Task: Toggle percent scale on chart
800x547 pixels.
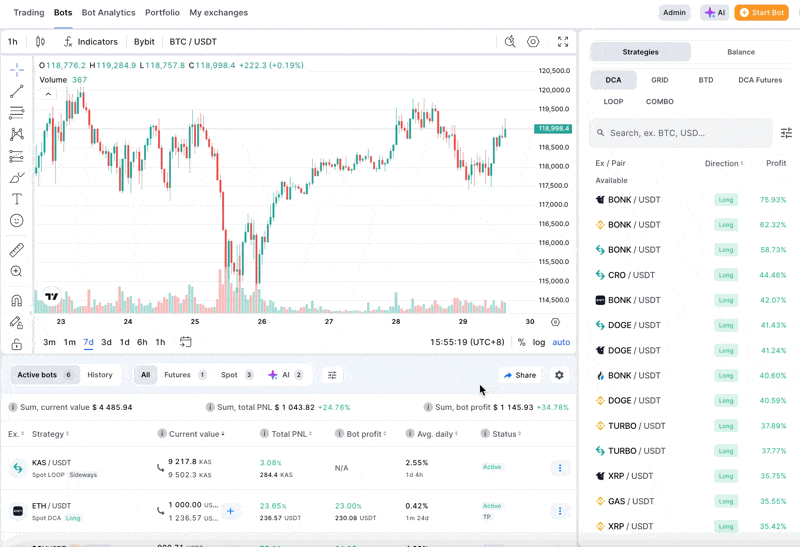Action: point(521,342)
